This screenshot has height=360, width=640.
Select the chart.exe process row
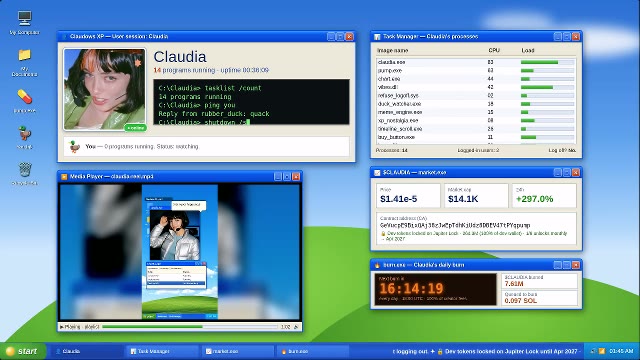click(476, 79)
